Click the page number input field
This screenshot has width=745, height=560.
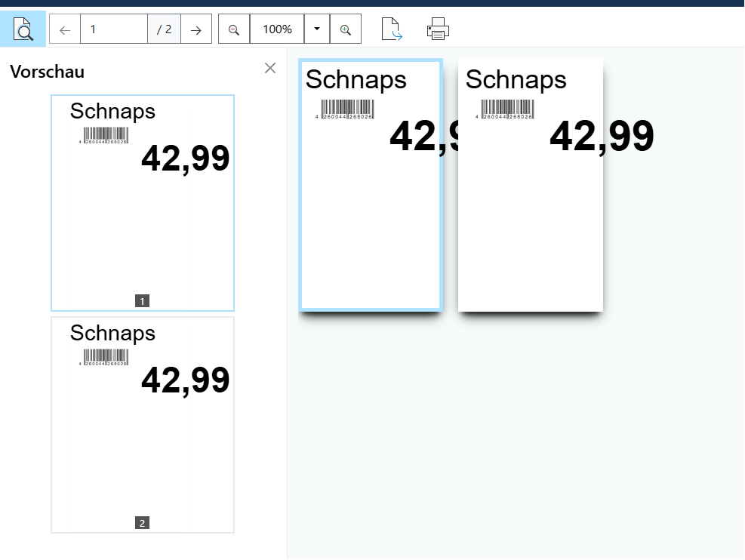point(114,29)
